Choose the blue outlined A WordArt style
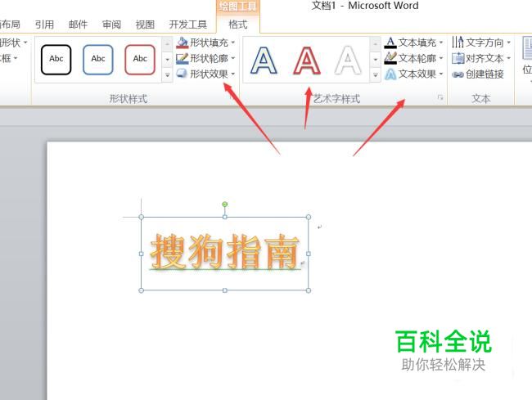Screen dimensions: 532x400 264,61
